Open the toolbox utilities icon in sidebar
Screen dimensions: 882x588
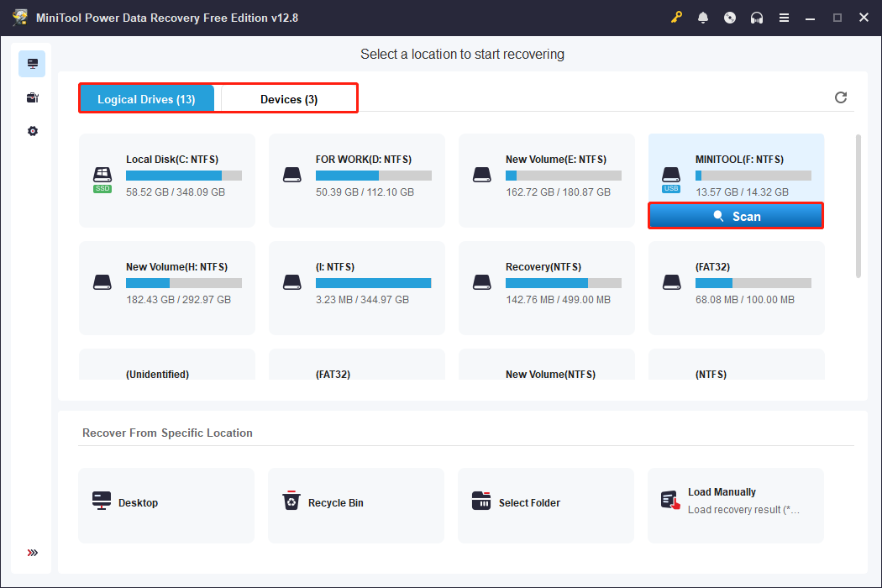pyautogui.click(x=32, y=97)
